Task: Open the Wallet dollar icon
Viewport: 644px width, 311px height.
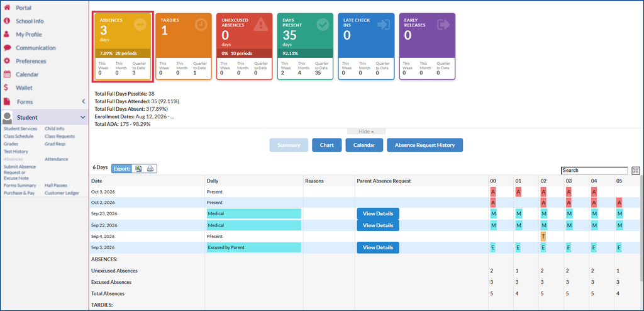Action: (x=6, y=88)
